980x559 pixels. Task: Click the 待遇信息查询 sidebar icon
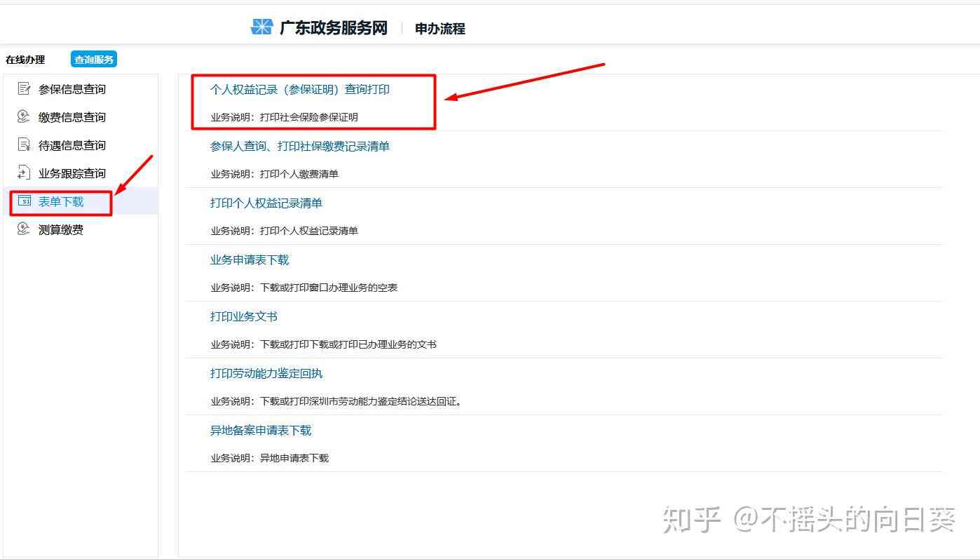click(24, 144)
